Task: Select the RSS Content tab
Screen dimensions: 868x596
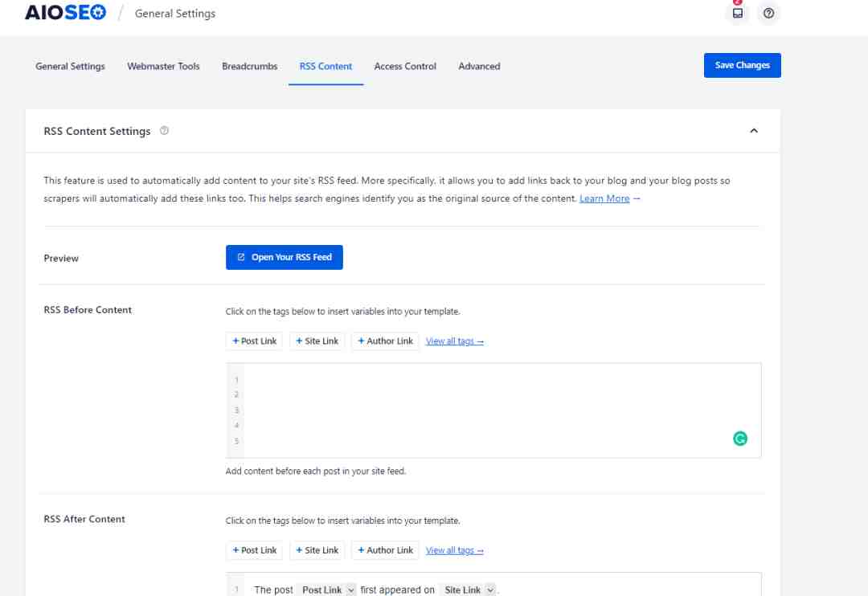Action: pos(325,66)
